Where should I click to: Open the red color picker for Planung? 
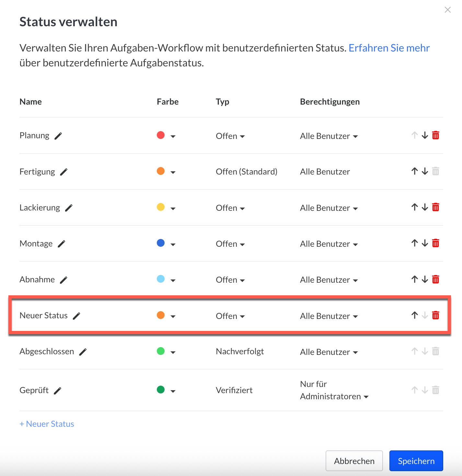coord(166,136)
